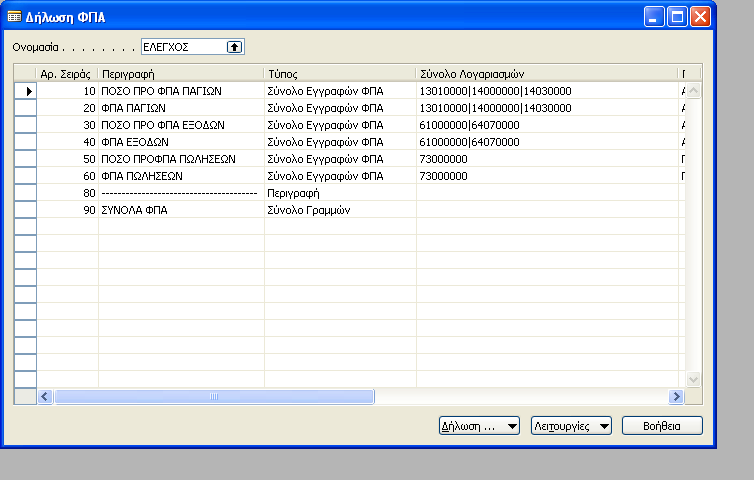Select cell ΣΥΝΟΛΑ ΦΠΑ
754x480 pixels.
(x=181, y=210)
